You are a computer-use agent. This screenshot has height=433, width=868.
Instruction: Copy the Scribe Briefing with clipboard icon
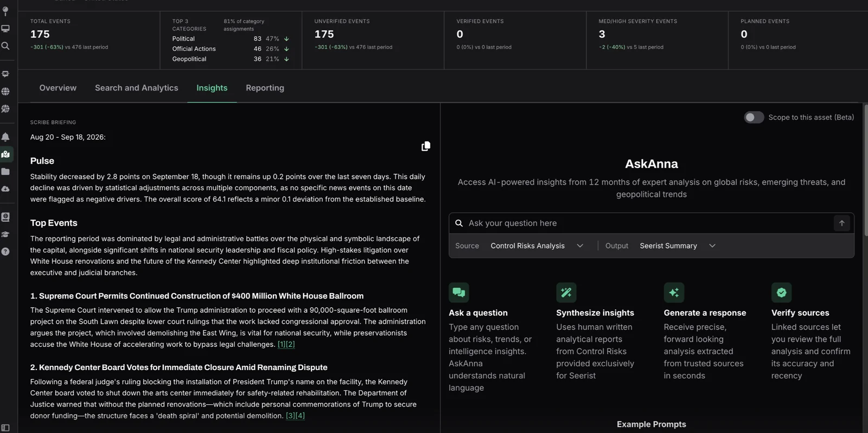point(426,146)
